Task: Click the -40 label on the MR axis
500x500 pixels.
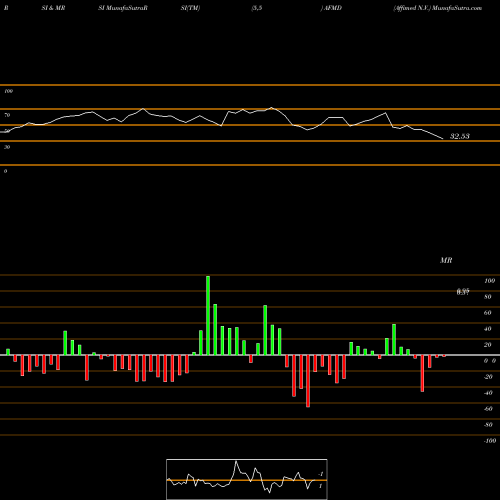Action: (488, 393)
